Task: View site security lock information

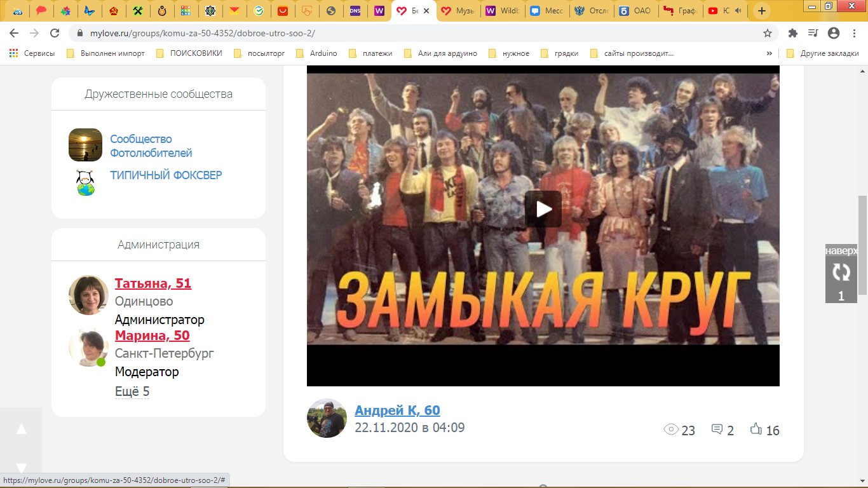Action: pos(80,33)
